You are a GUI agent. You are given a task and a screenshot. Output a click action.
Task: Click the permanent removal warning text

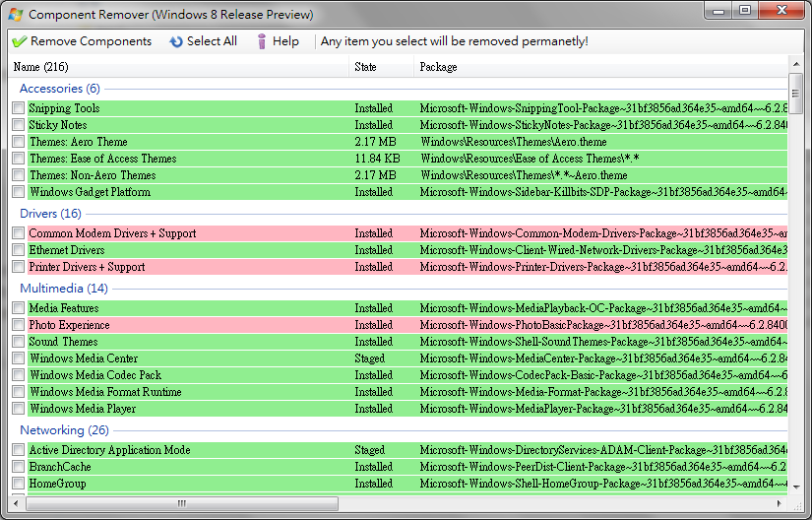(x=454, y=41)
